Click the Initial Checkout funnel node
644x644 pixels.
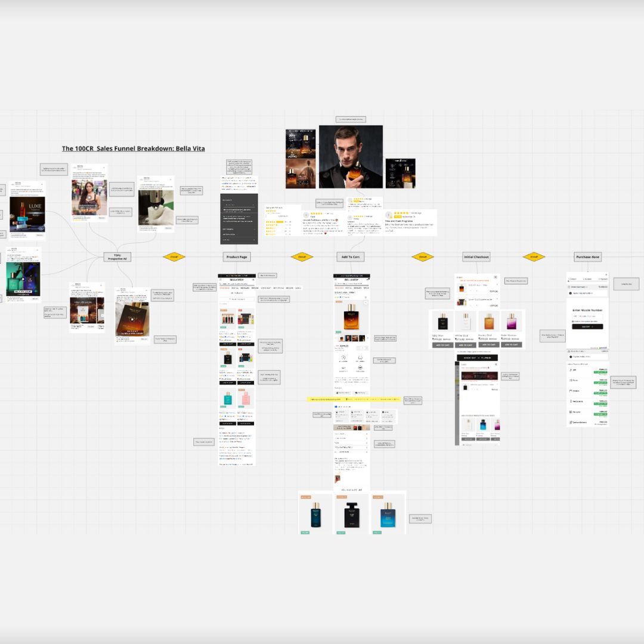(x=476, y=257)
